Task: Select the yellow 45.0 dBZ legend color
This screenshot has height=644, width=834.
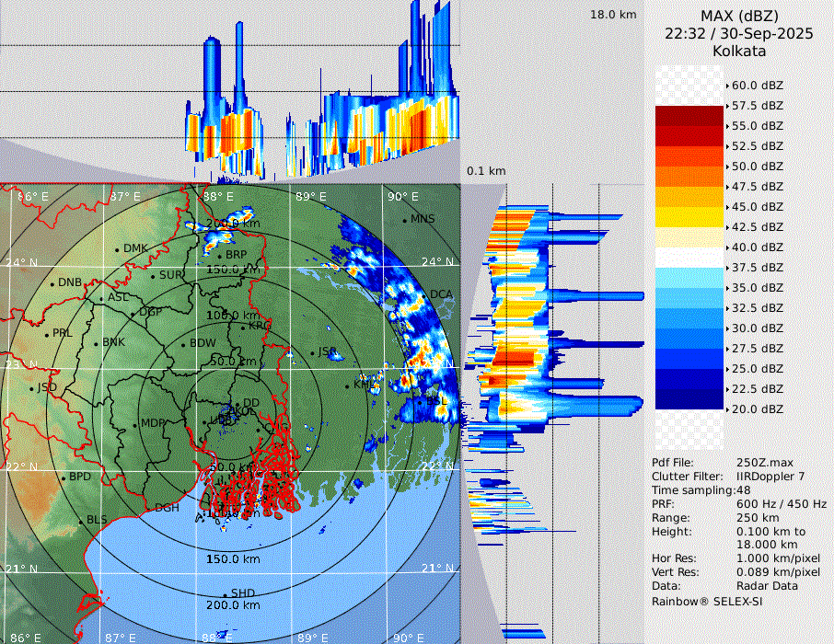Action: point(689,216)
